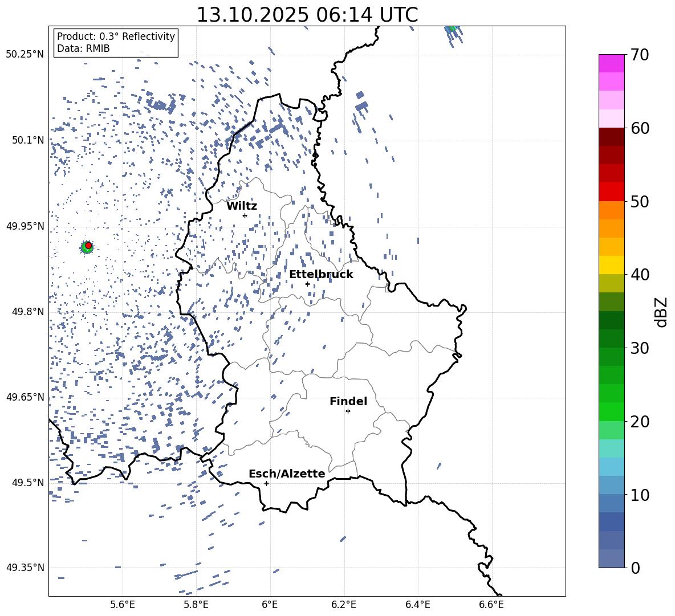
Task: Click the 6°E longitude tick label
Action: pyautogui.click(x=270, y=605)
